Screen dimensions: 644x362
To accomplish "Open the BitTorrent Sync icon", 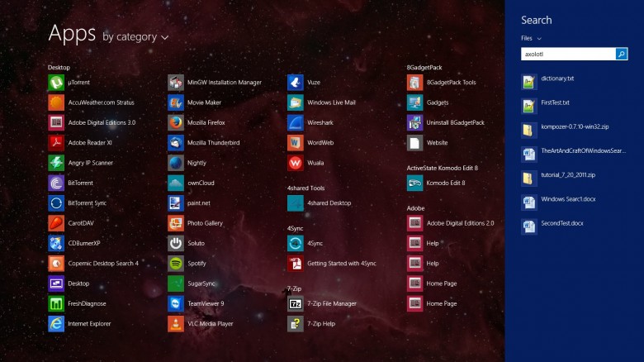I will tap(56, 202).
